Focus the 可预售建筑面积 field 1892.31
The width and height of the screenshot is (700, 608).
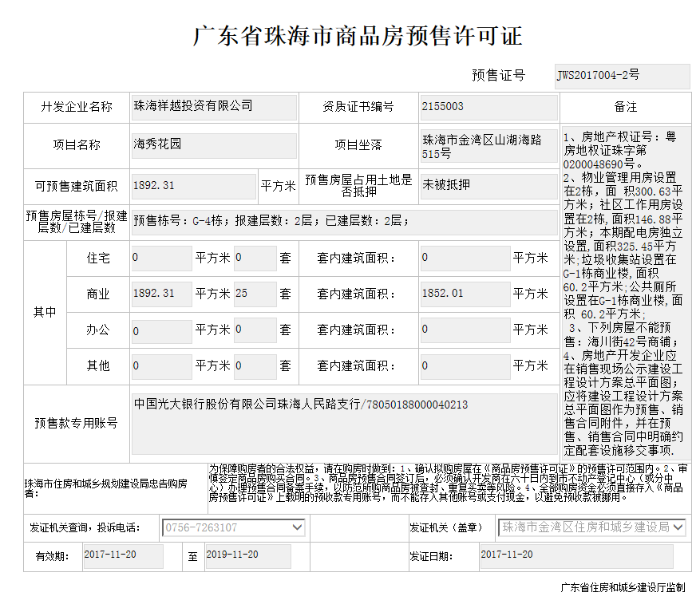coord(193,186)
